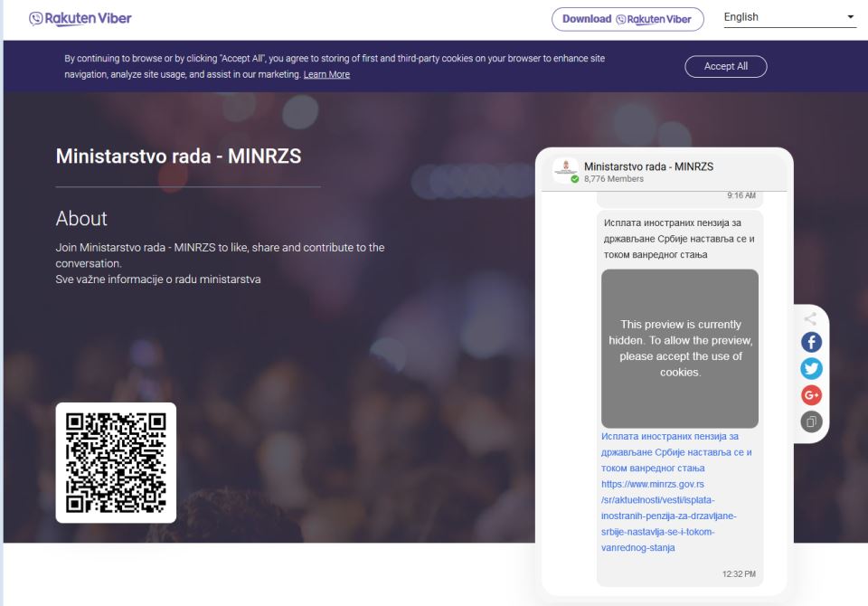Open the MINRZS community avatar

click(566, 170)
